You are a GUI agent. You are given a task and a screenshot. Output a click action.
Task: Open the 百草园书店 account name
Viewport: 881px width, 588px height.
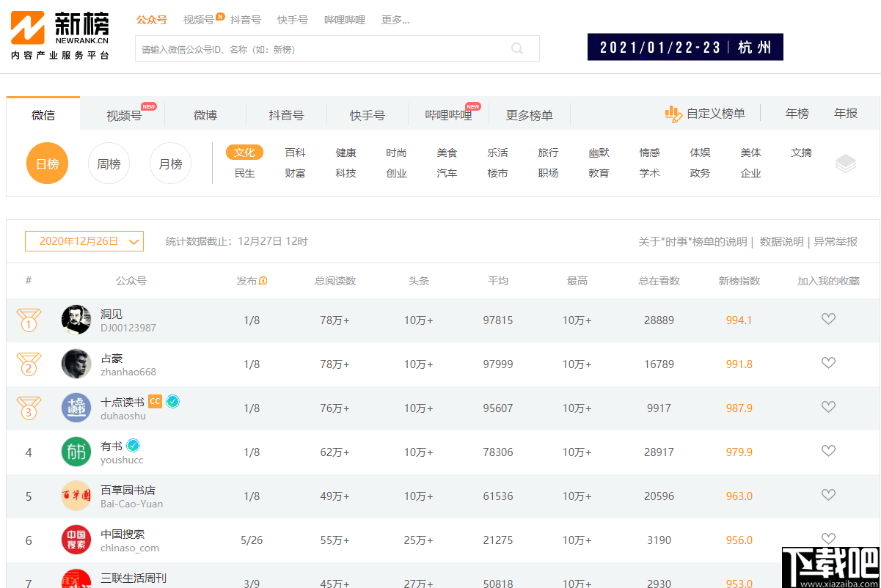click(128, 490)
